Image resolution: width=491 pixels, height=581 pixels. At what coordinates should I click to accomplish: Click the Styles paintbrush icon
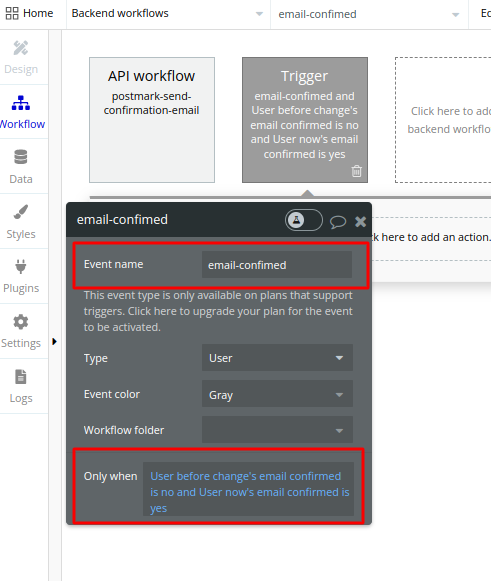[21, 212]
